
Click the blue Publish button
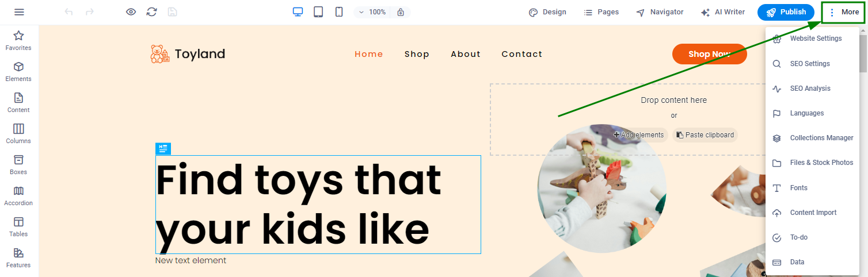pyautogui.click(x=786, y=12)
